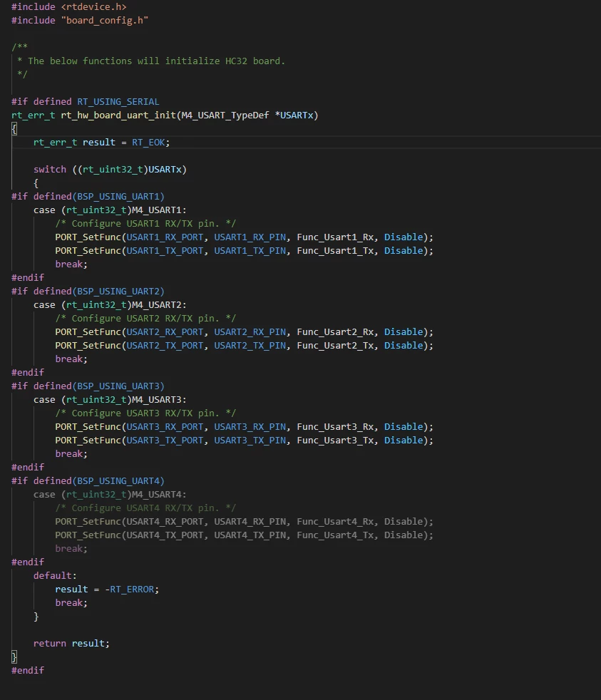Click the rt_hw_board_uart_init function name
The height and width of the screenshot is (700, 601).
118,115
